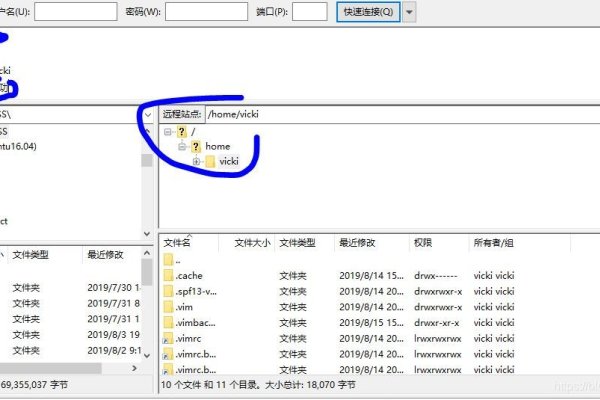Select the .vimbac... file name
Viewport: 600px width, 400px height.
pyautogui.click(x=196, y=323)
